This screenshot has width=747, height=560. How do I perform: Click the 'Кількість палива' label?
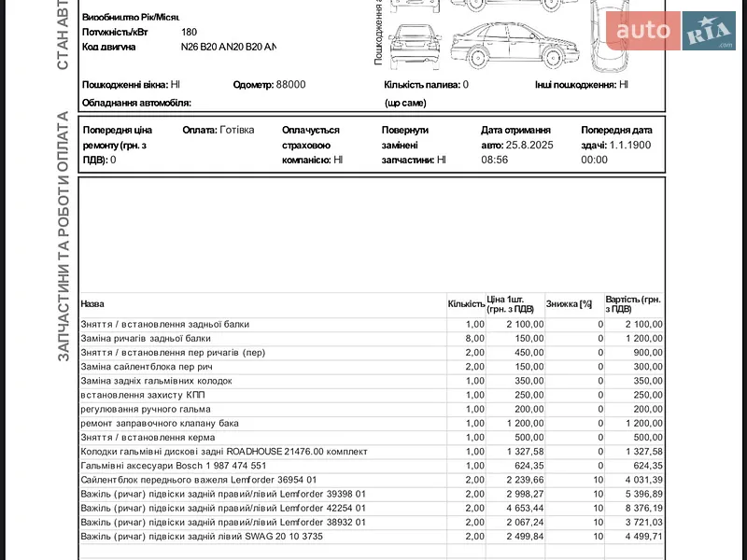[x=422, y=85]
